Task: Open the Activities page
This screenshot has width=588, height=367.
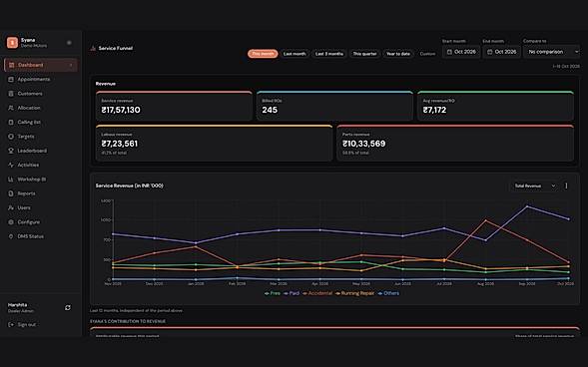Action: [x=41, y=165]
